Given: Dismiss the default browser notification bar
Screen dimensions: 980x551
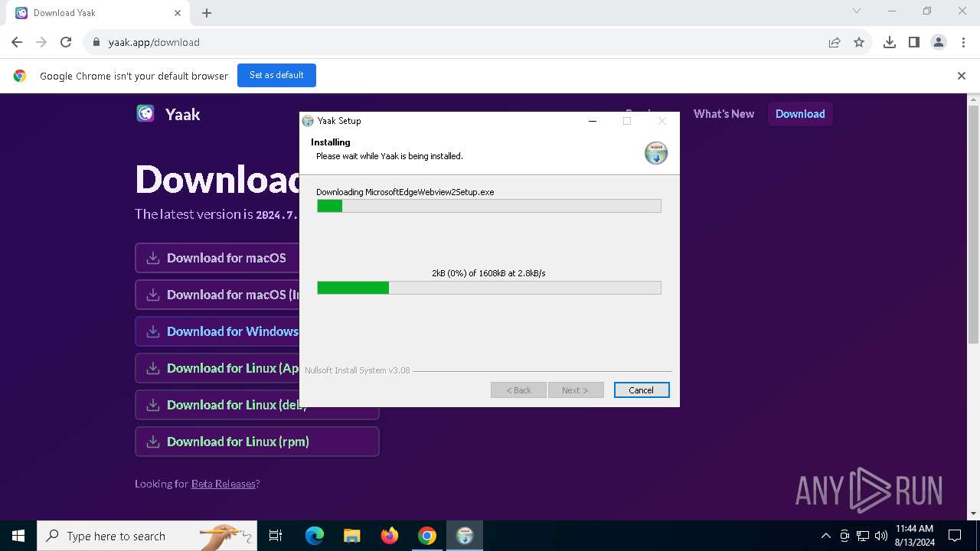Looking at the screenshot, I should point(962,76).
